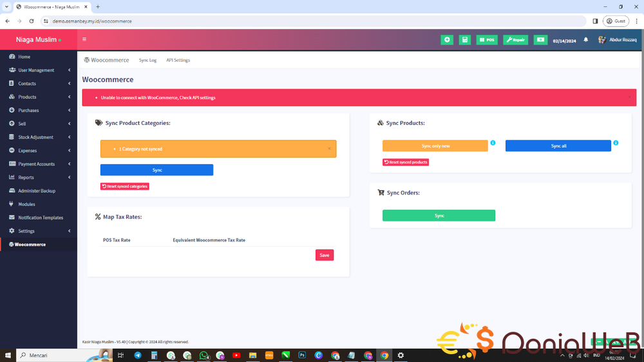Image resolution: width=644 pixels, height=362 pixels.
Task: Expand Contacts sidebar menu
Action: tap(39, 83)
